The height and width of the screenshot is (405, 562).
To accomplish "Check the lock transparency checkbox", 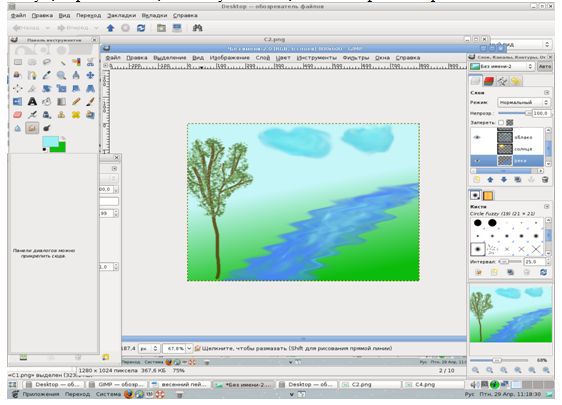I will coord(501,123).
